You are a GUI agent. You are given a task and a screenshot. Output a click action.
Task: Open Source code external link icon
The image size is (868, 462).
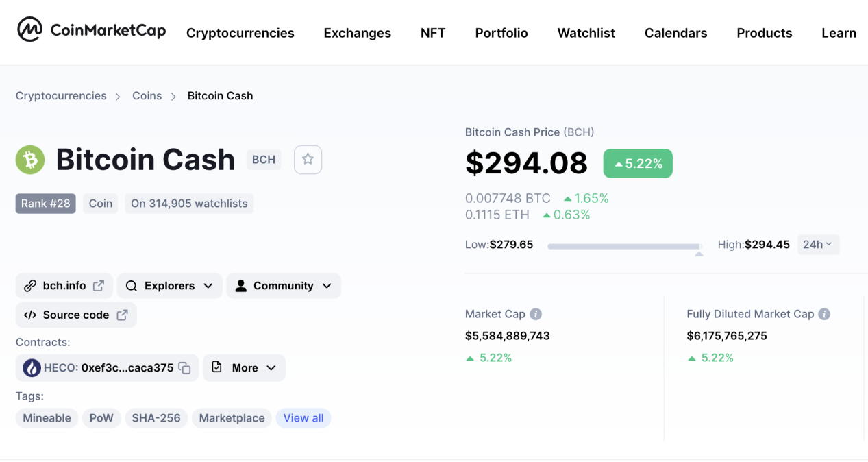click(x=122, y=315)
